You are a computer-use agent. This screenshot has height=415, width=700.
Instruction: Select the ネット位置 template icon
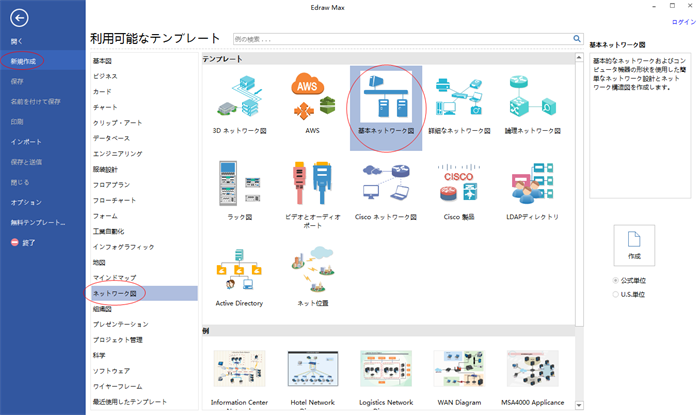point(312,269)
